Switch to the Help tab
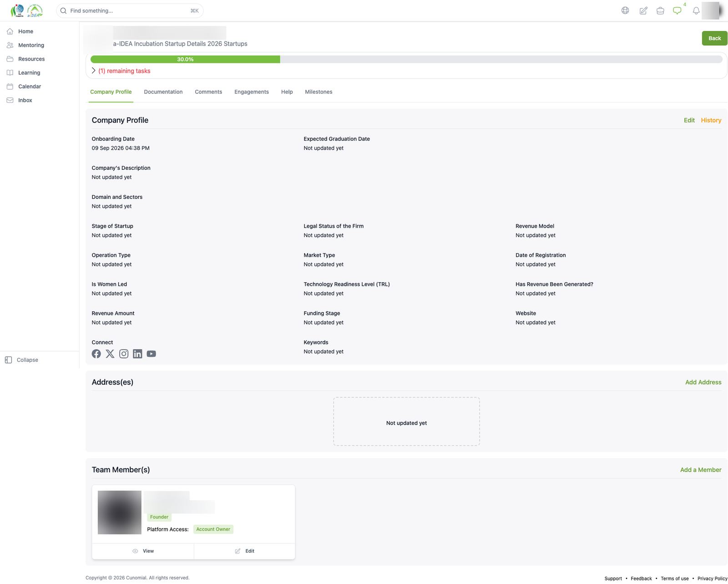Screen dimensions: 728x584 (287, 92)
